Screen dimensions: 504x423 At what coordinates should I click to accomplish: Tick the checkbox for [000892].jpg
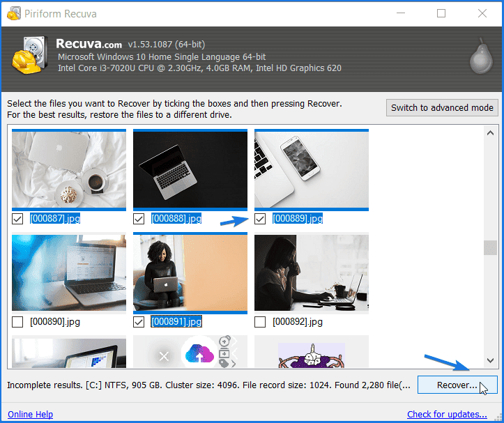click(260, 322)
